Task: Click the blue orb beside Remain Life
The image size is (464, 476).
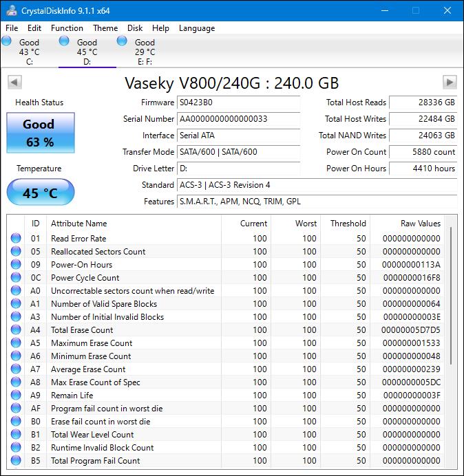Action: pyautogui.click(x=16, y=396)
